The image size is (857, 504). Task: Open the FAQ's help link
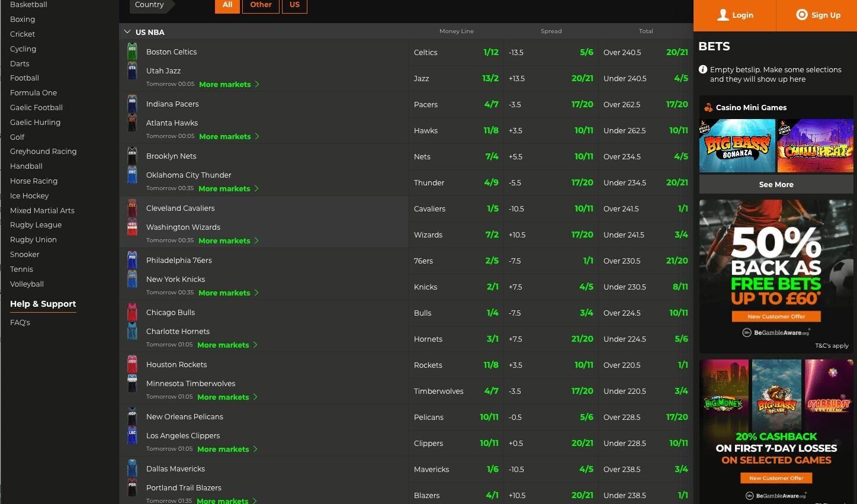pyautogui.click(x=20, y=323)
